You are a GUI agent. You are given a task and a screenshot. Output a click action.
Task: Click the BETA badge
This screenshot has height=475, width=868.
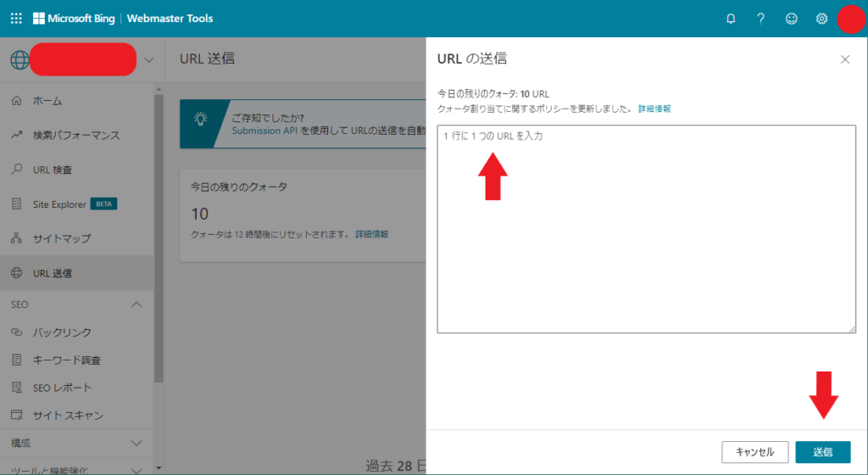[103, 204]
